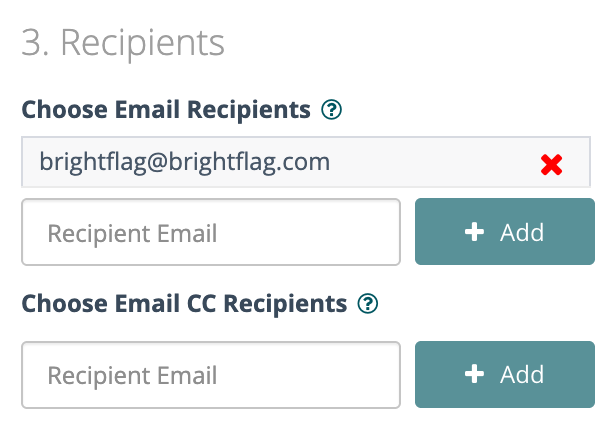Select the brightflag@brightflag.com recipient entry
612x438 pixels.
pyautogui.click(x=185, y=162)
